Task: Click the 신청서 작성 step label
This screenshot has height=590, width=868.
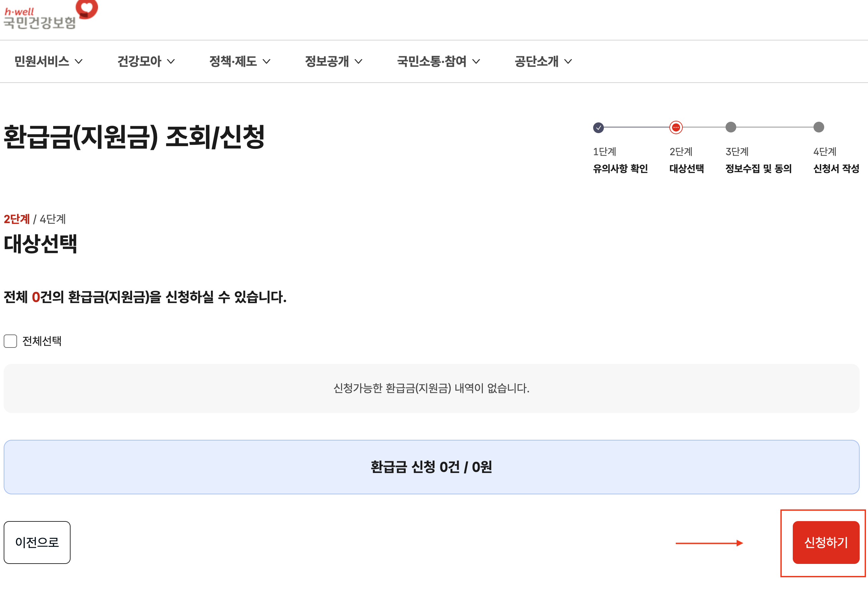Action: 836,169
